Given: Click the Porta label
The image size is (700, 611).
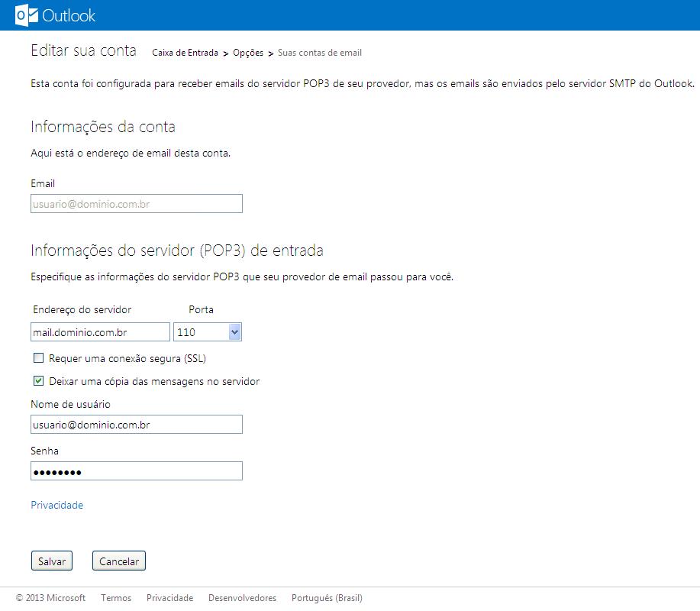Looking at the screenshot, I should click(x=201, y=309).
